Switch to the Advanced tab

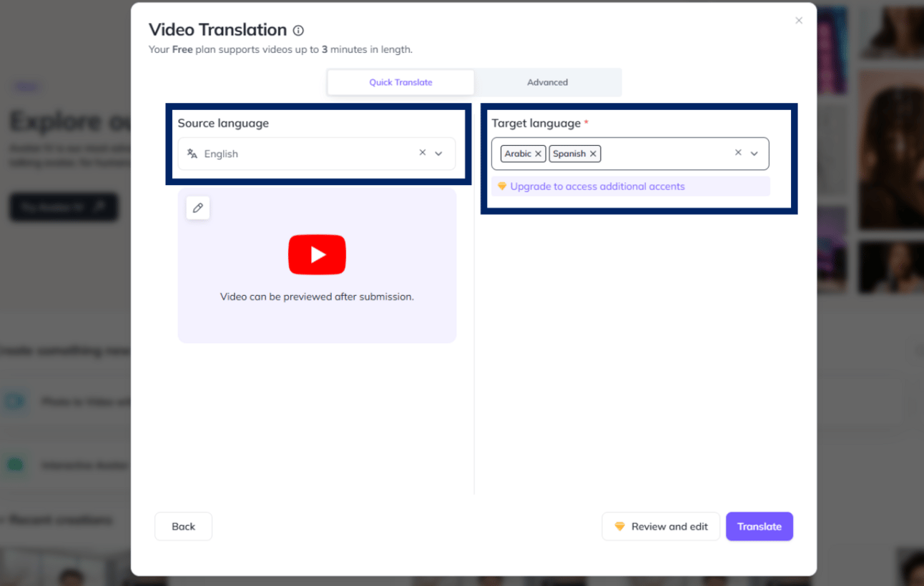click(x=548, y=82)
